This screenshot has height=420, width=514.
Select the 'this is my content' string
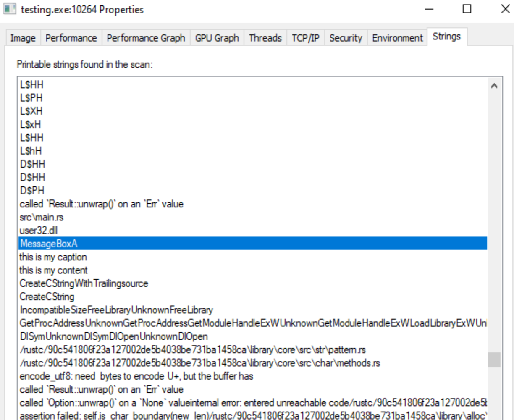(54, 270)
